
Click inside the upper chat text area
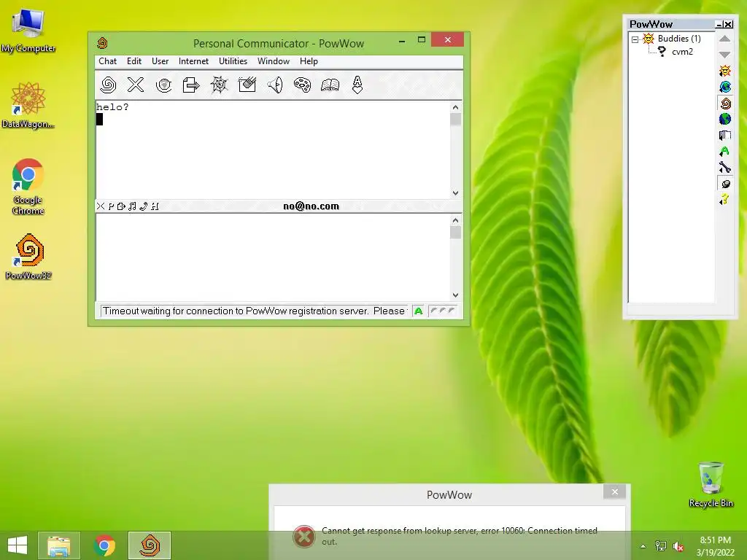pyautogui.click(x=273, y=149)
